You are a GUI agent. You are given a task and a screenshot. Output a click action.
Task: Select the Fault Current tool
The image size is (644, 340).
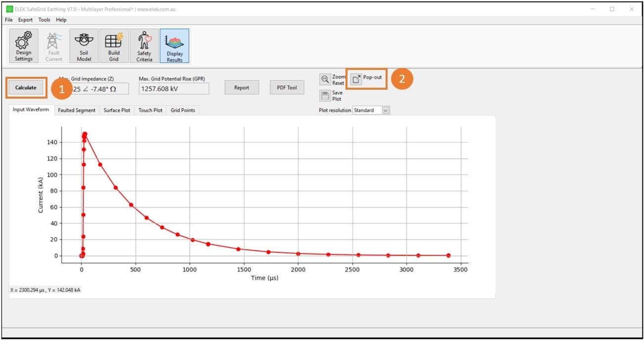tap(53, 45)
